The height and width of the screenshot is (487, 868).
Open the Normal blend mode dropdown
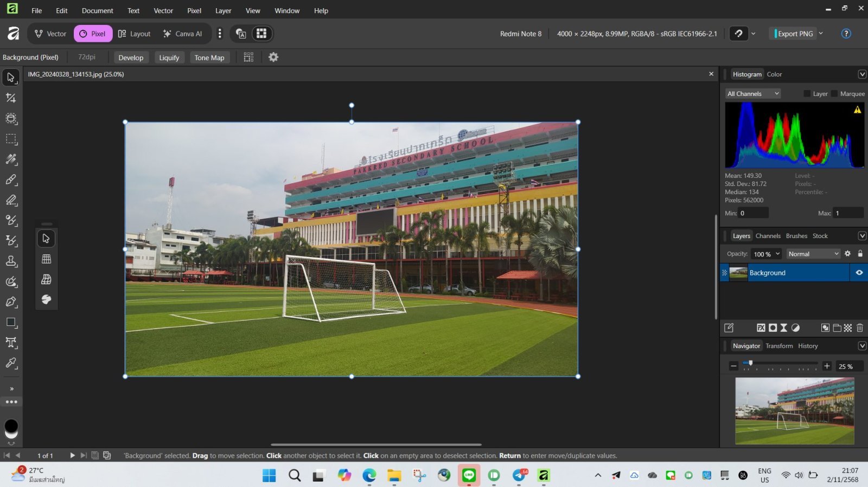pos(813,254)
